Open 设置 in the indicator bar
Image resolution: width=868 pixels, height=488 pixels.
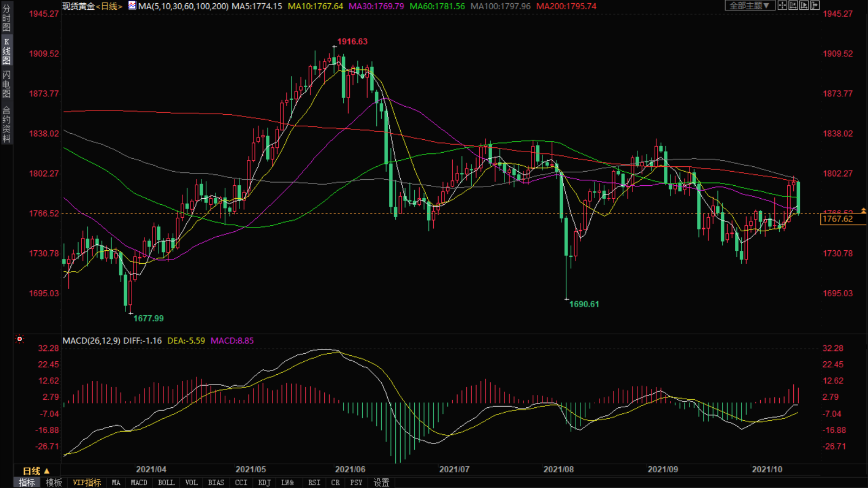tap(381, 483)
